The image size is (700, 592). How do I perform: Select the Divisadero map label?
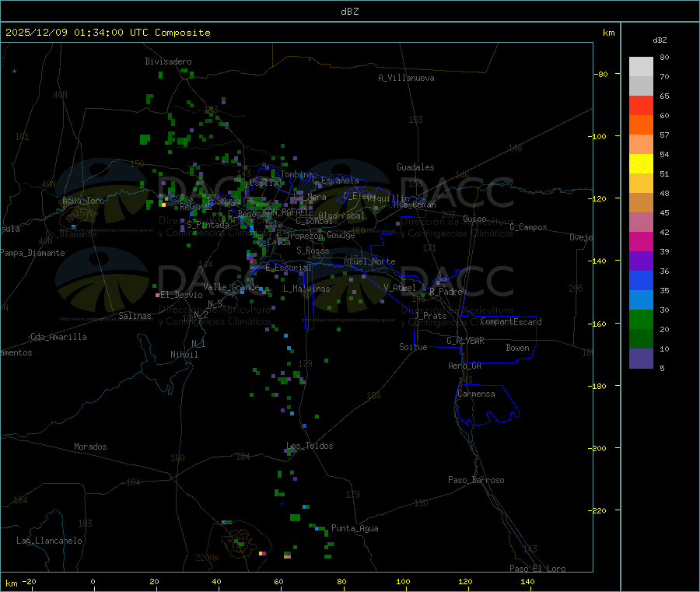pyautogui.click(x=168, y=61)
